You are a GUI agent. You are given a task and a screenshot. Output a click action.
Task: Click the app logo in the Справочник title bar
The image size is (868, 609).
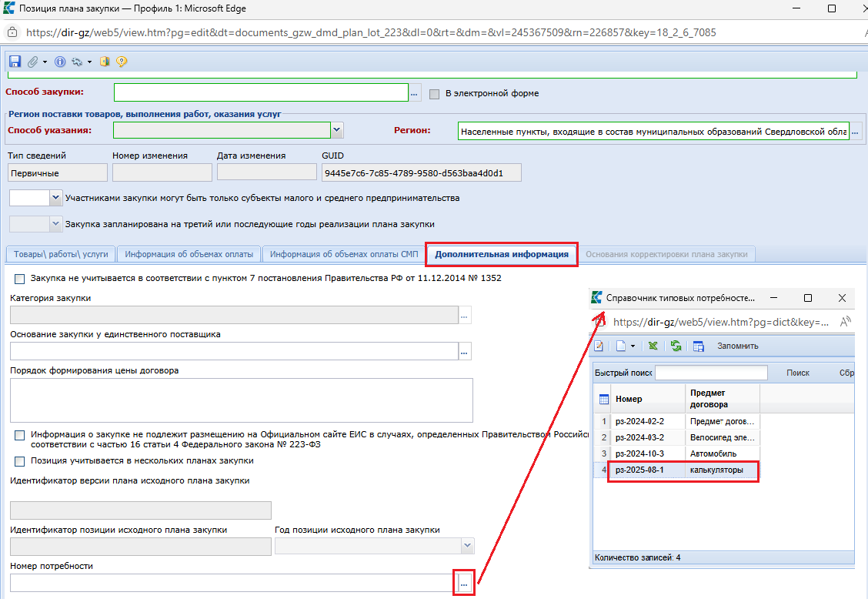point(596,298)
